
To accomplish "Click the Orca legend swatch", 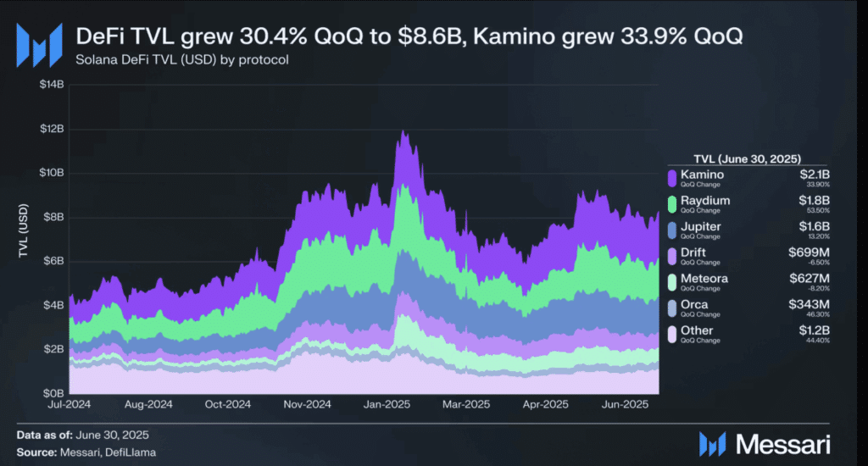I will (x=672, y=308).
